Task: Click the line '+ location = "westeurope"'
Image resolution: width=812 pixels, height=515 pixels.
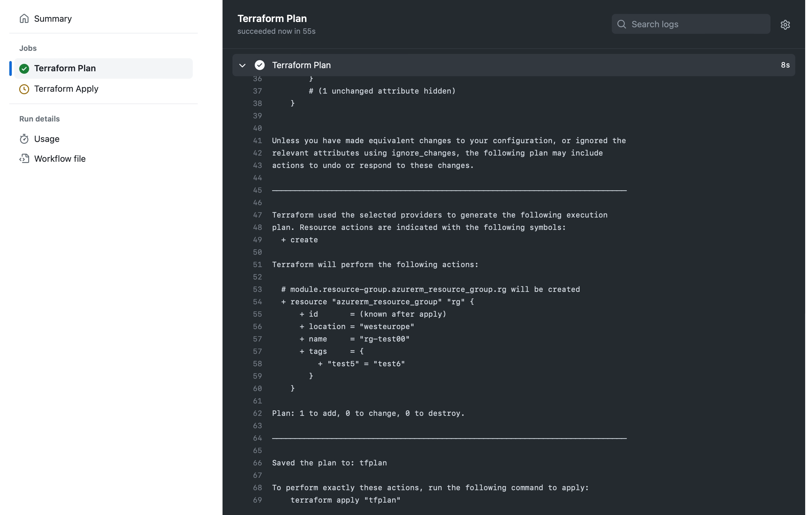Action: coord(357,327)
